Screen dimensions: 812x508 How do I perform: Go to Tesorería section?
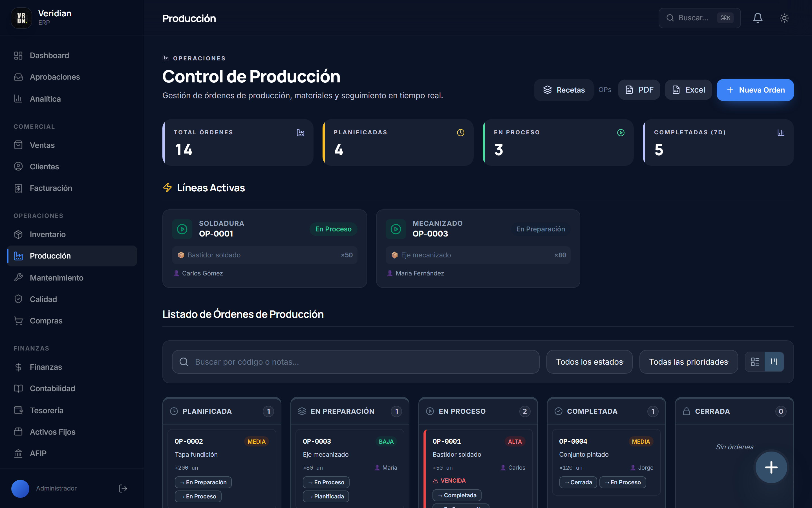click(x=72, y=410)
